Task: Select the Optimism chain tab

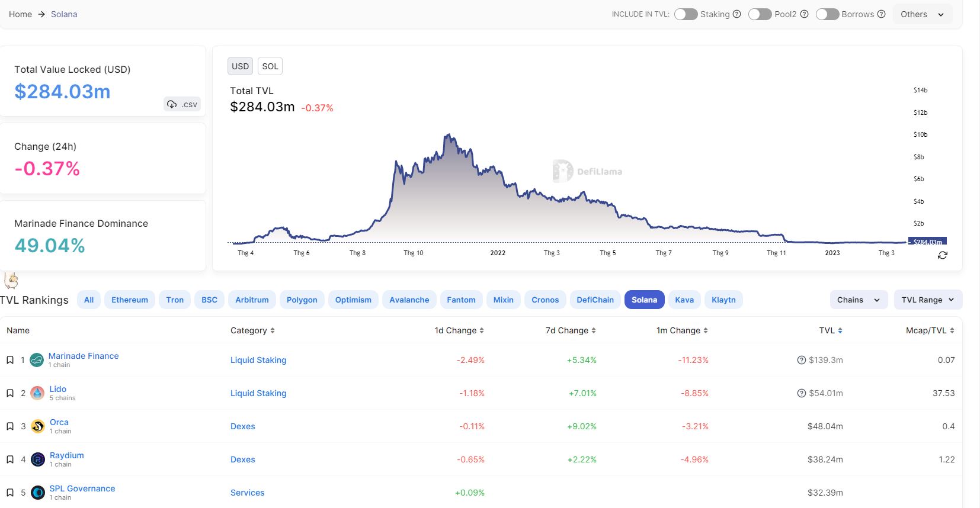Action: [353, 300]
